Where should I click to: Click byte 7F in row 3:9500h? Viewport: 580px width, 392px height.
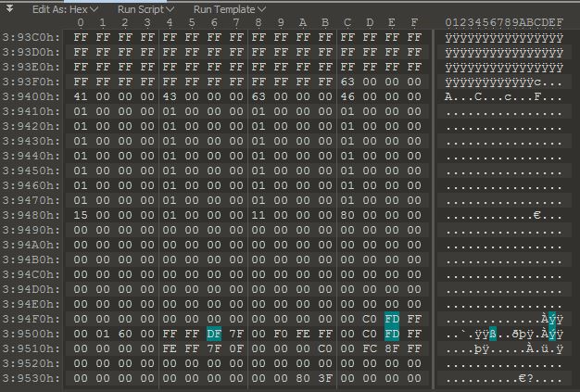pyautogui.click(x=236, y=334)
